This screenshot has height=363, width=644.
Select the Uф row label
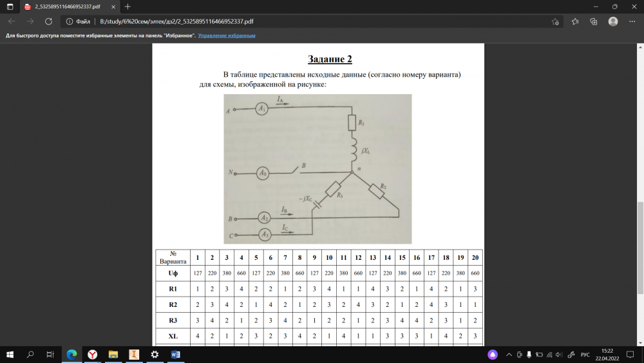(x=173, y=273)
